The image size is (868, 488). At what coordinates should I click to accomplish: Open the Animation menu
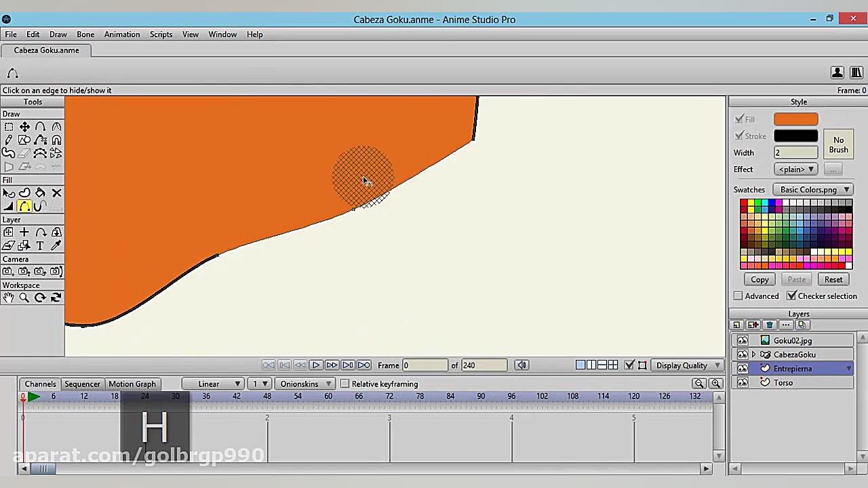pyautogui.click(x=122, y=35)
